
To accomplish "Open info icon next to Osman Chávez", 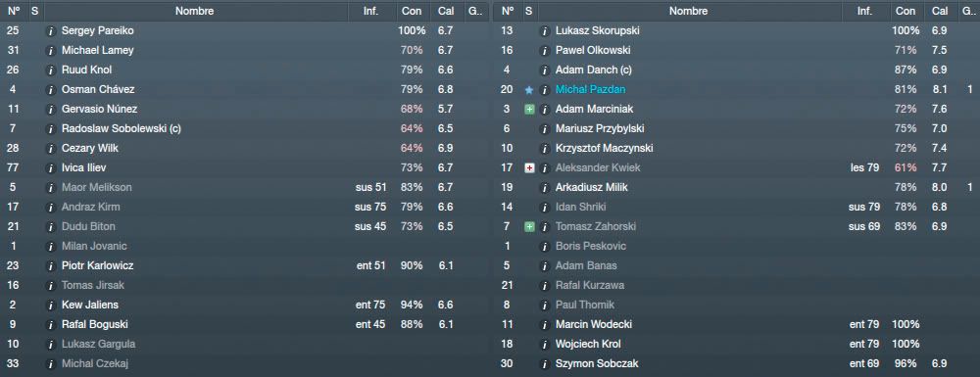I will 51,89.
